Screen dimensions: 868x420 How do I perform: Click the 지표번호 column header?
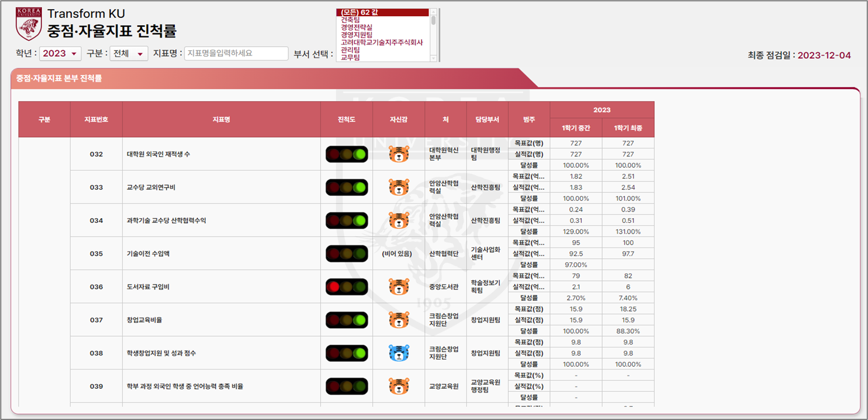point(96,119)
